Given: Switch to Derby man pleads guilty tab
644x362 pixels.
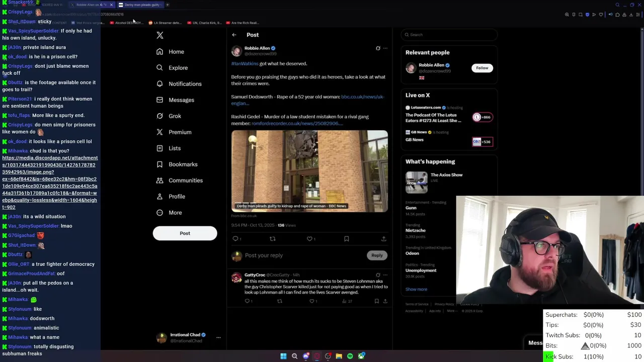Looking at the screenshot, I should coord(141,5).
